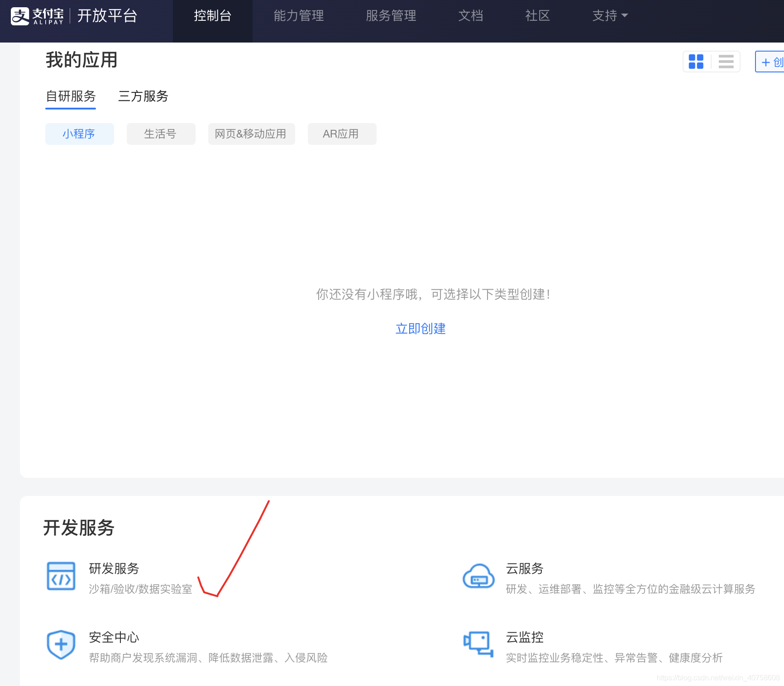Switch to list view layout
Image resolution: width=784 pixels, height=686 pixels.
(x=726, y=62)
